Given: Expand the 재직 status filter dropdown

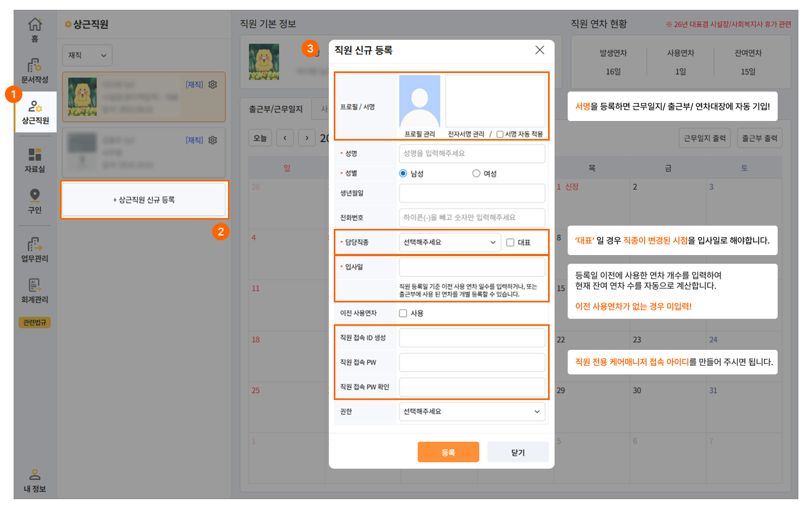Looking at the screenshot, I should pyautogui.click(x=87, y=56).
